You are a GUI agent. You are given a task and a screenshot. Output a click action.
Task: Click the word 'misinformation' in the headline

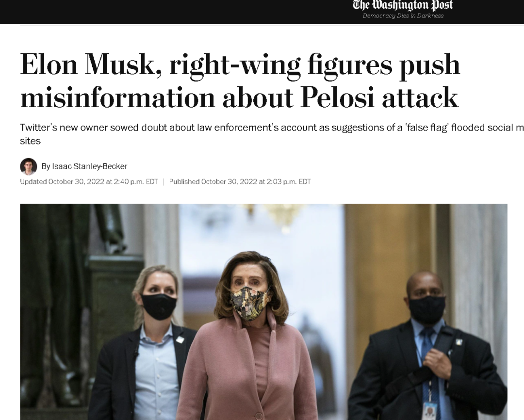[117, 97]
